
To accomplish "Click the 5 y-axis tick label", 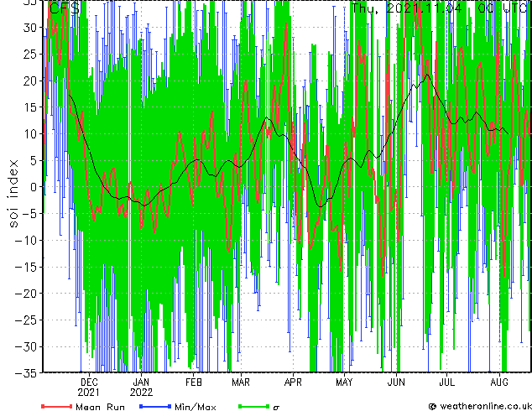I will point(34,160).
